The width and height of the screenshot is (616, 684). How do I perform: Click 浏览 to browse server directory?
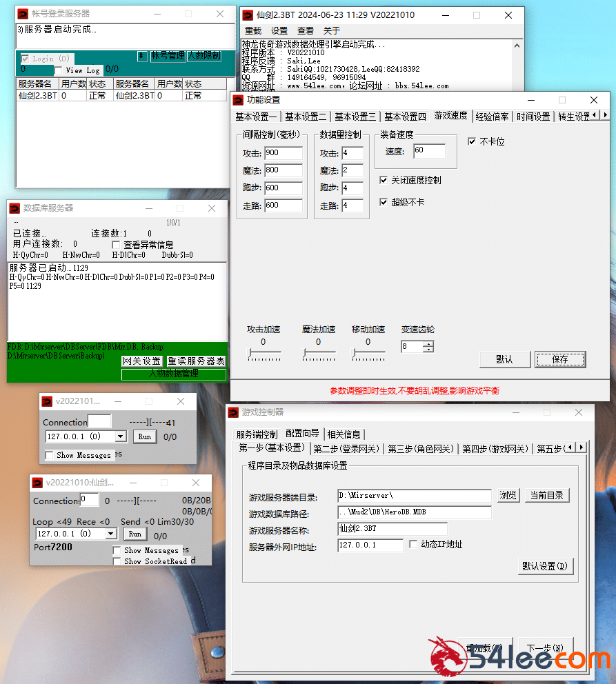508,495
